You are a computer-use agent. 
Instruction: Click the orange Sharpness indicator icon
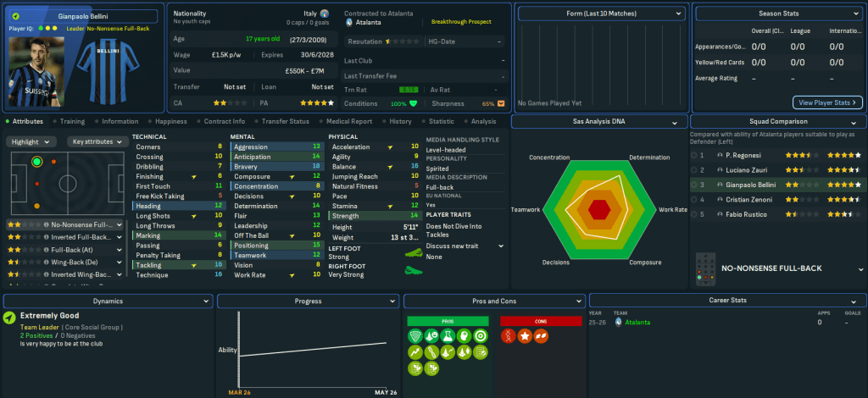[x=501, y=103]
